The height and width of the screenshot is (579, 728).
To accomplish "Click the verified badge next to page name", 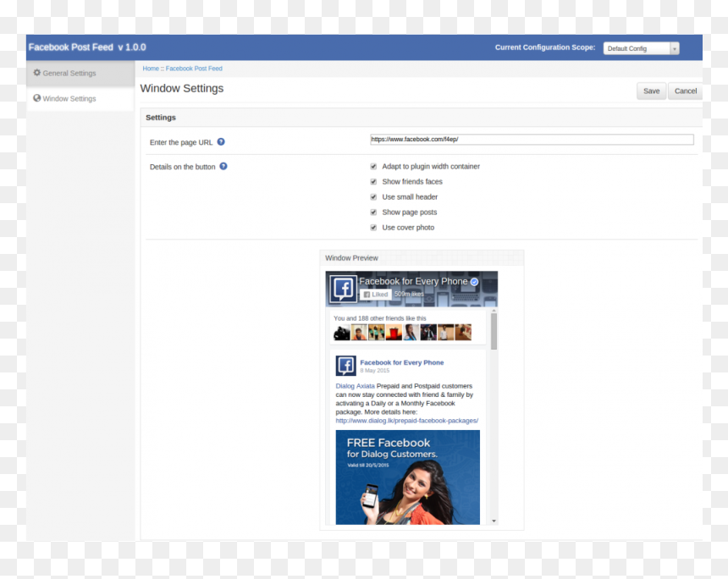I will coord(475,282).
